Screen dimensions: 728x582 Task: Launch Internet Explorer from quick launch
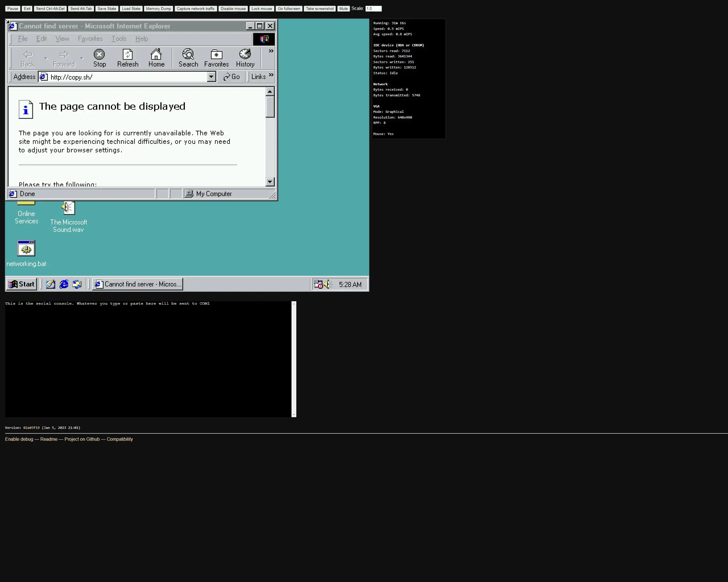coord(64,284)
